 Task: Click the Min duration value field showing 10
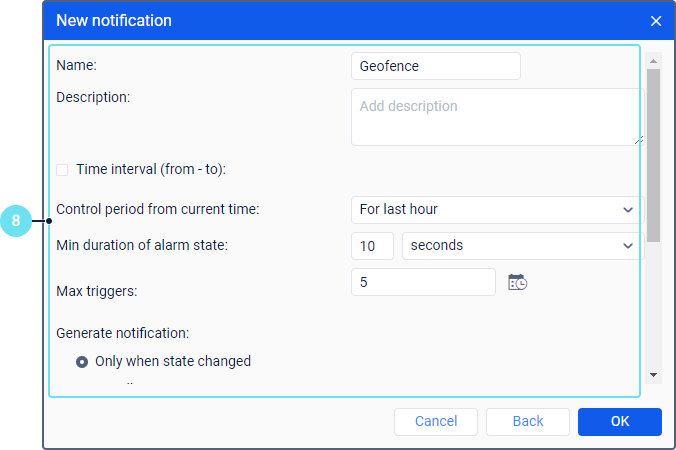372,246
